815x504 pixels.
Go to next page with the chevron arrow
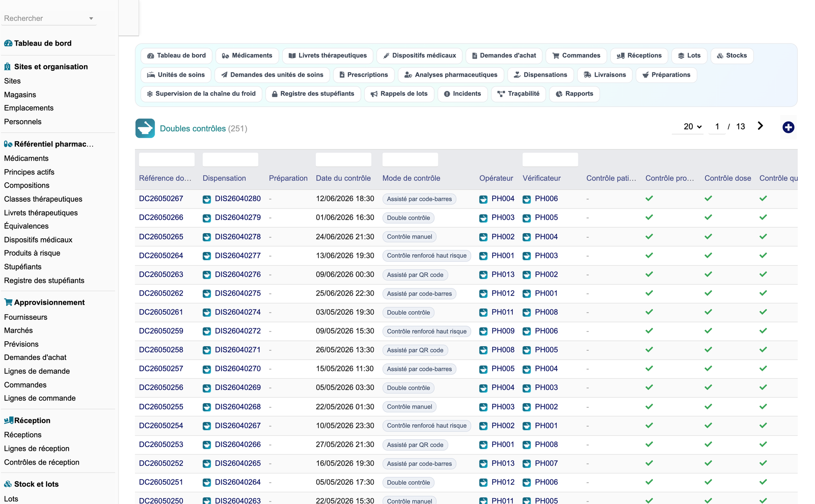760,126
